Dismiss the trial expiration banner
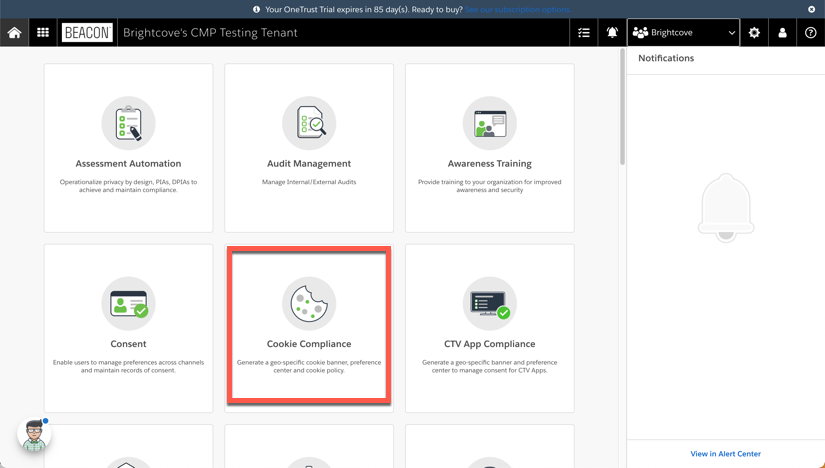The image size is (825, 468). (811, 9)
